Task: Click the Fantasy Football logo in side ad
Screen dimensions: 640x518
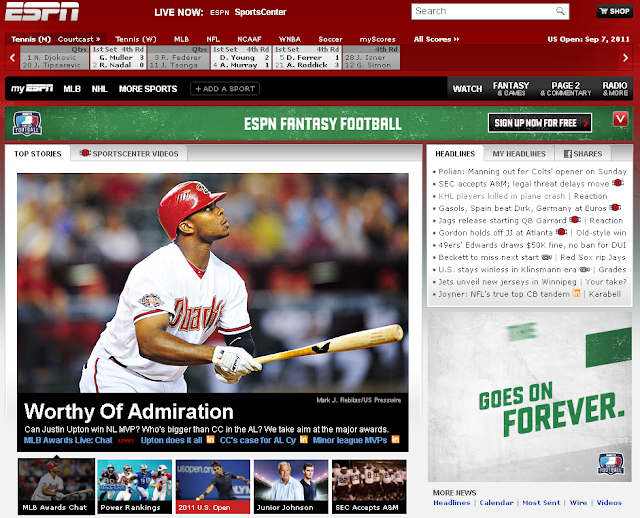Action: 611,464
